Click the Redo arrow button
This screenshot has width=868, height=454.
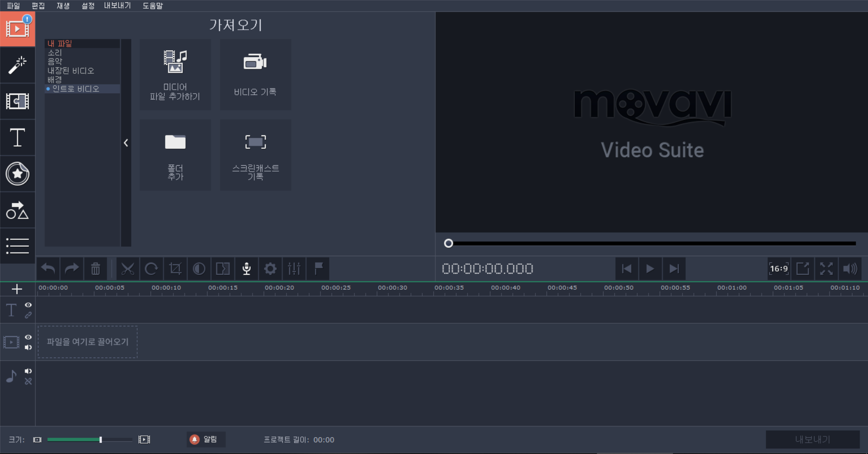[x=72, y=269]
